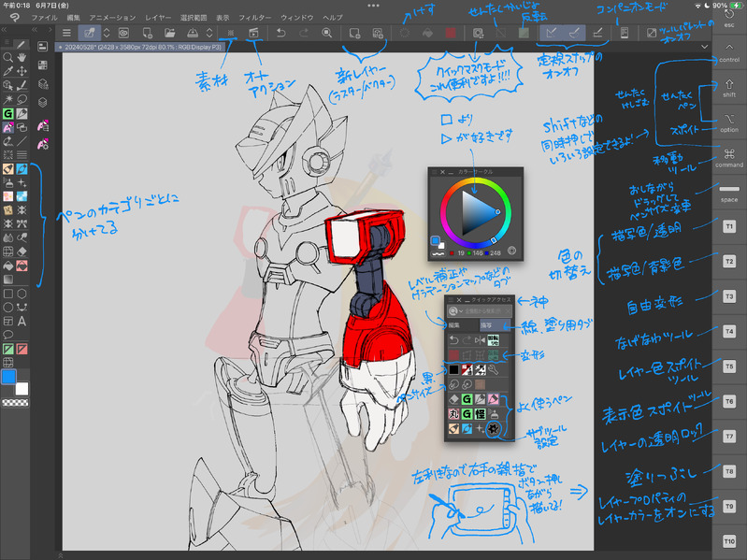Click the Save icon in command bar
Viewport: 747px width, 560px height.
(x=193, y=33)
